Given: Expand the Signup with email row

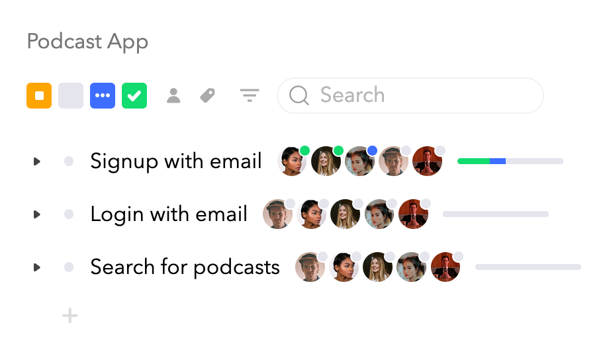Looking at the screenshot, I should [37, 161].
